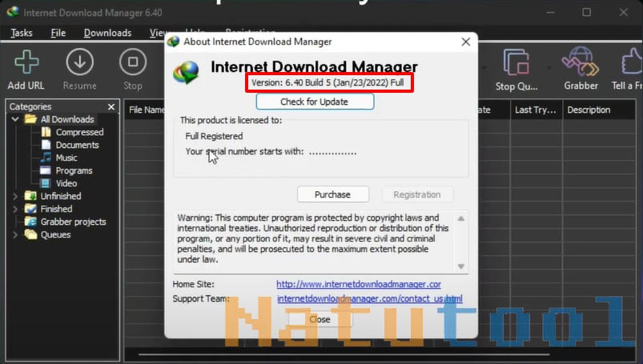Viewport: 643px width, 364px height.
Task: Click the Resume download toolbar icon
Action: pos(79,62)
